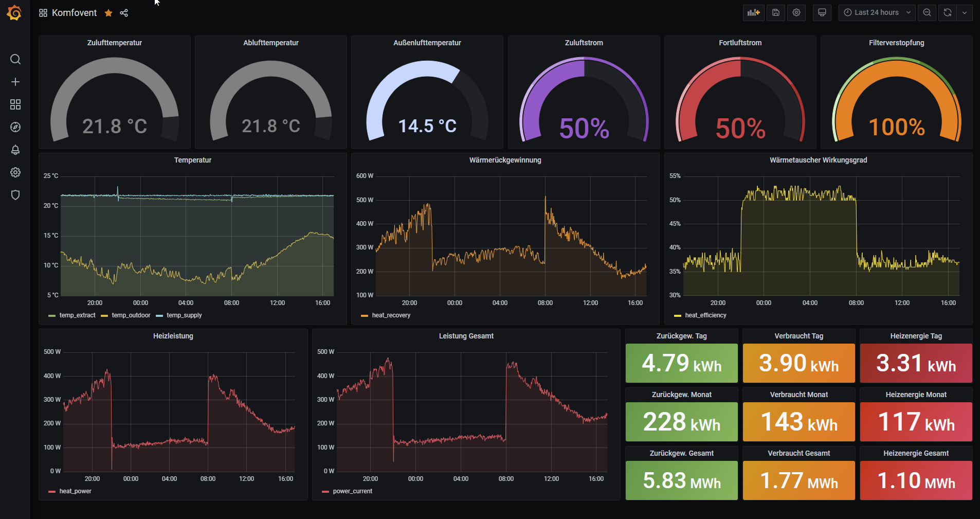Open the Server Admin shield icon
Viewport: 980px width, 519px height.
15,195
